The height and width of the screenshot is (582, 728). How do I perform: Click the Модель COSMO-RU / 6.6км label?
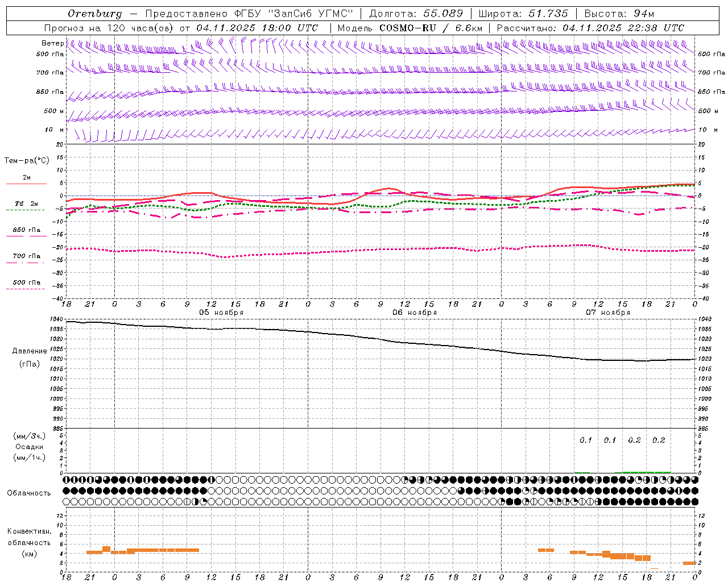[x=410, y=28]
